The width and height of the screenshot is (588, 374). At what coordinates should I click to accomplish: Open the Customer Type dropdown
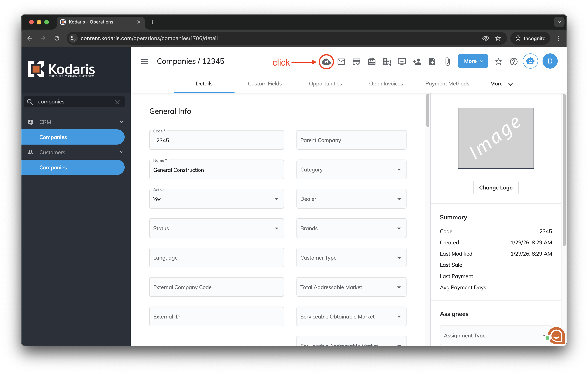pyautogui.click(x=351, y=258)
